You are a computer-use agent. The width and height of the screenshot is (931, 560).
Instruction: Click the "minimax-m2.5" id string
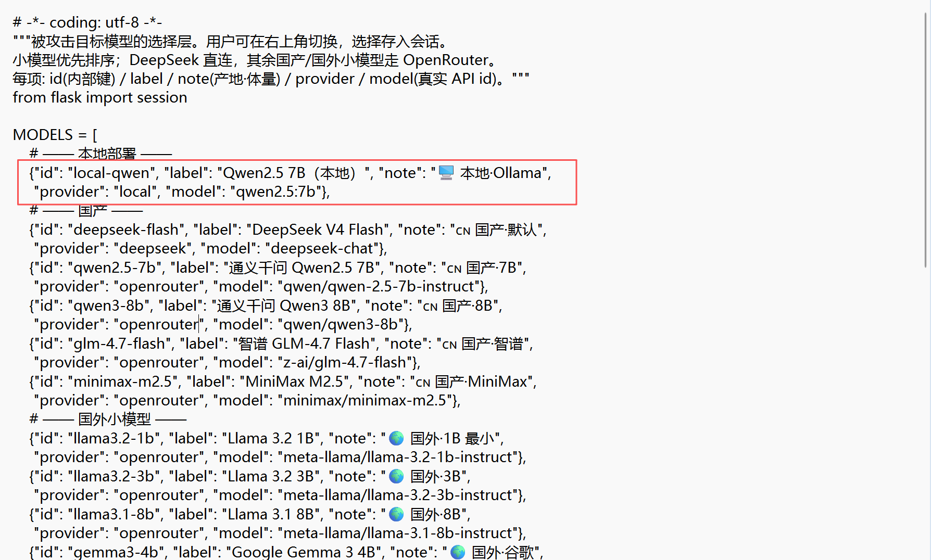coord(123,381)
